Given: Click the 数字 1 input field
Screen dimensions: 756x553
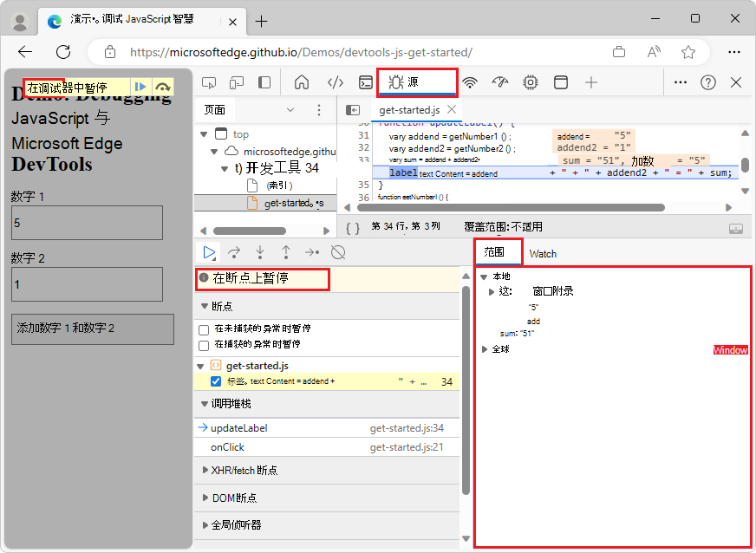Looking at the screenshot, I should 88,223.
